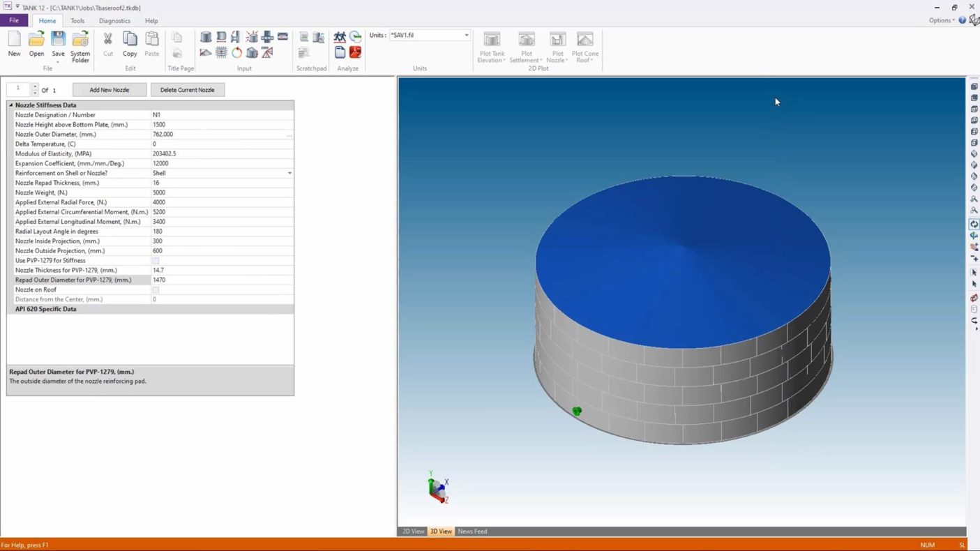The width and height of the screenshot is (980, 551).
Task: Click the Delete Current Nozzle button
Action: [x=187, y=90]
